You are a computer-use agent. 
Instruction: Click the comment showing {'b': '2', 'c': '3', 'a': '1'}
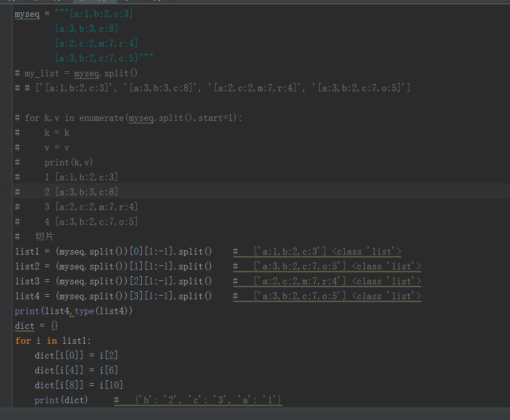click(208, 400)
